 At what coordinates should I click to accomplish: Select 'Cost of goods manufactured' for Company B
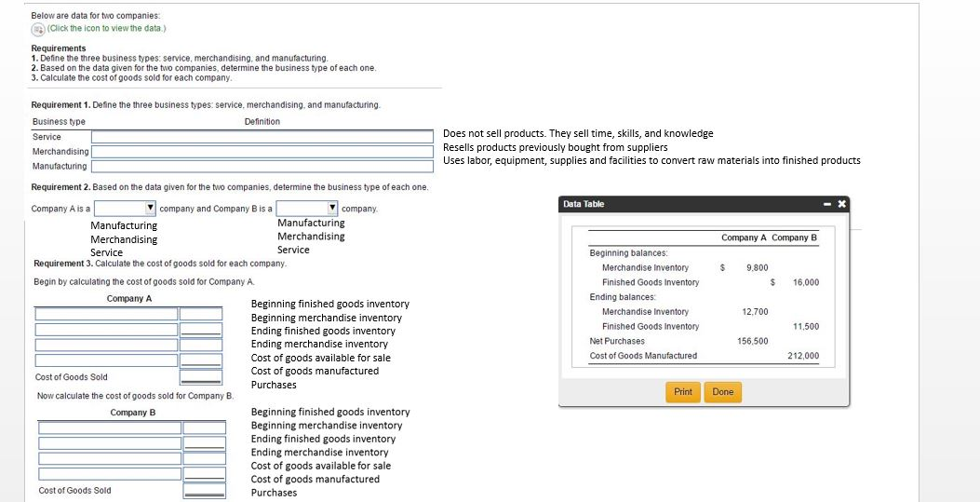315,480
